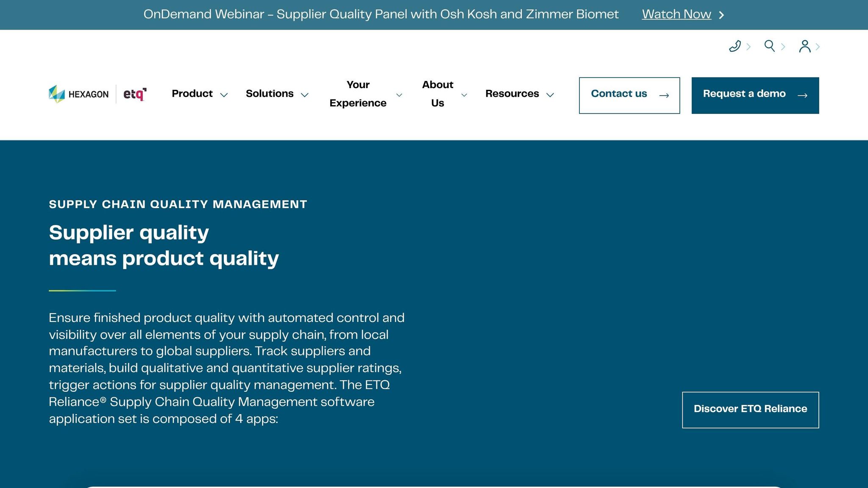Expand the Your Experience chevron

[x=399, y=95]
